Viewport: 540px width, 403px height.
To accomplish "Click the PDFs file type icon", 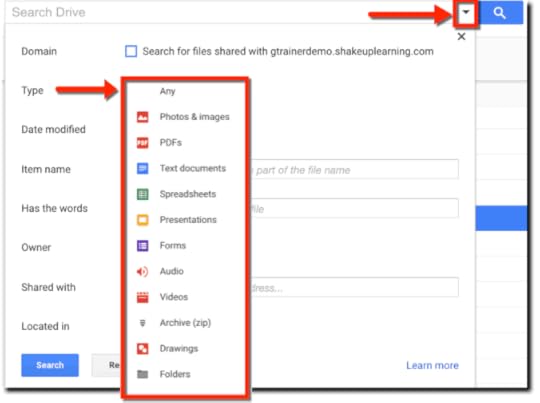I will (143, 143).
